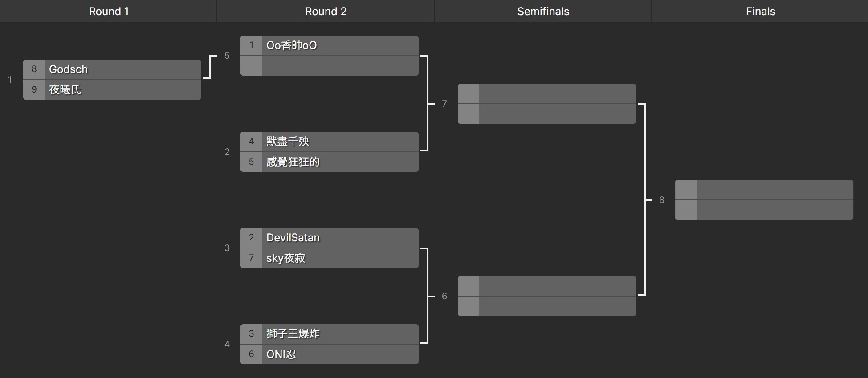The width and height of the screenshot is (868, 378).
Task: Open the Finals column header
Action: [x=760, y=12]
